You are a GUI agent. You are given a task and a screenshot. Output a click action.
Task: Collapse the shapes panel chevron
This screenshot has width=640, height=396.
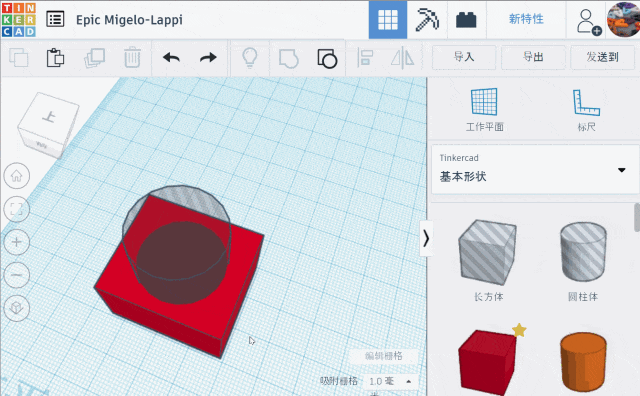pyautogui.click(x=426, y=238)
